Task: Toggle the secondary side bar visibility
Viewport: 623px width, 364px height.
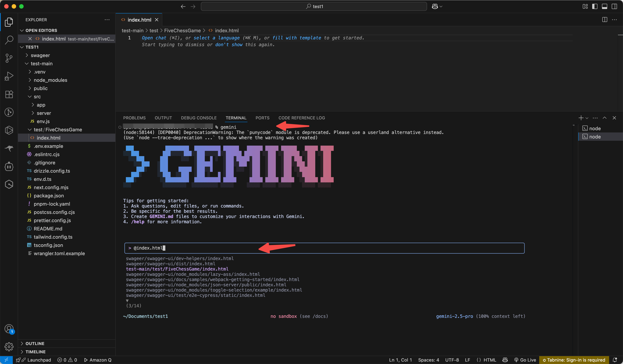Action: click(614, 6)
